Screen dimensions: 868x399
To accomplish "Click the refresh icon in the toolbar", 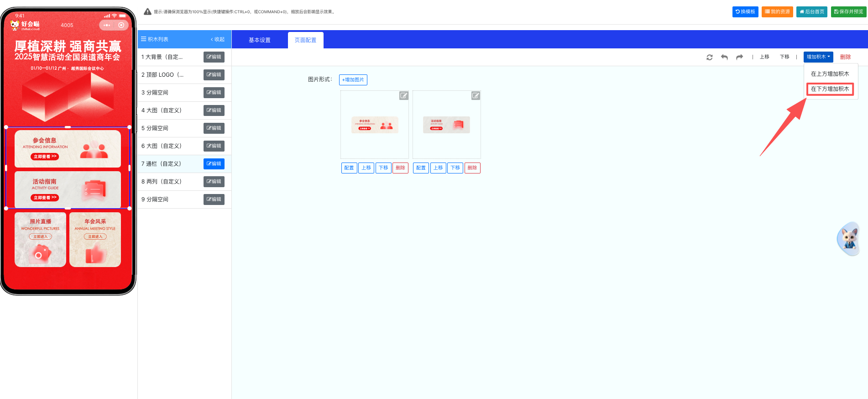I will point(709,57).
